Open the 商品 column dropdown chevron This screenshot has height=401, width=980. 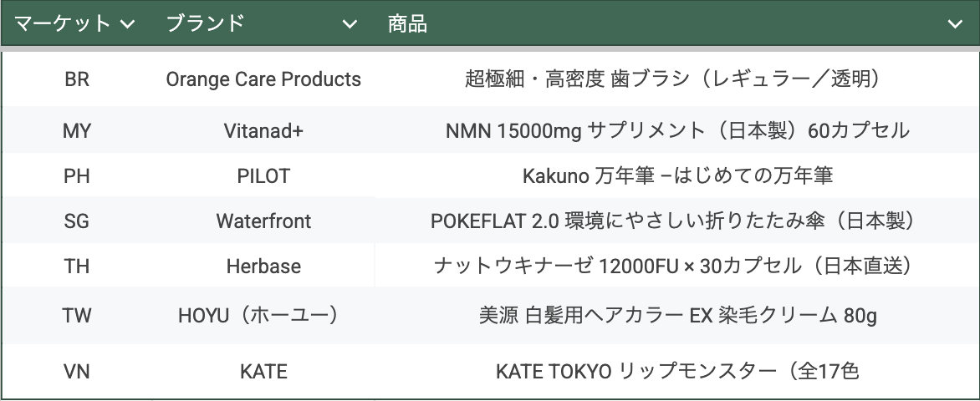954,24
